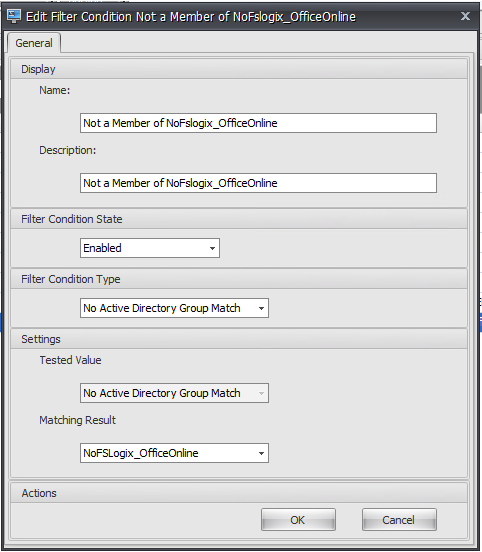Click the Name input field
Image resolution: width=482 pixels, height=552 pixels.
258,123
